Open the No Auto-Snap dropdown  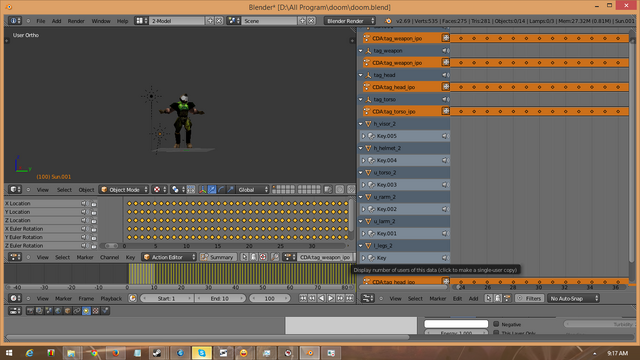click(573, 298)
